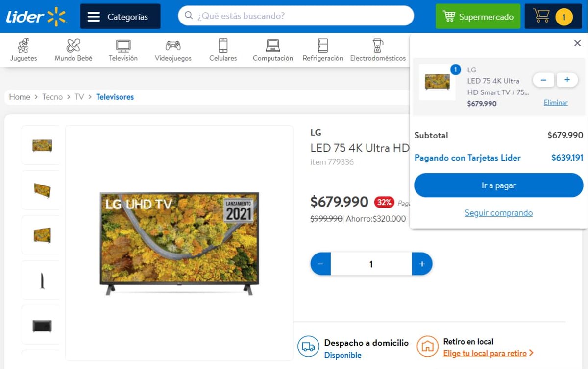Focus the ¿Qué estás buscando? search field
Screen dimensions: 588x369
pyautogui.click(x=296, y=16)
